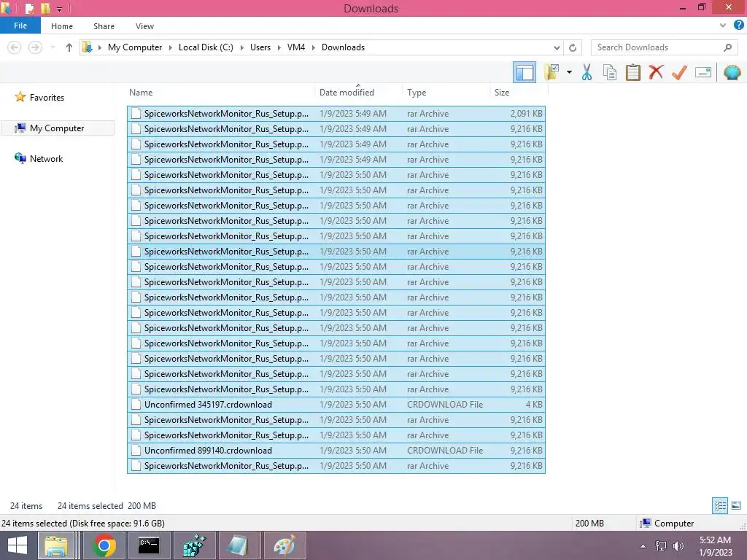Image resolution: width=747 pixels, height=560 pixels.
Task: Sort by the Date modified column
Action: tap(358, 93)
